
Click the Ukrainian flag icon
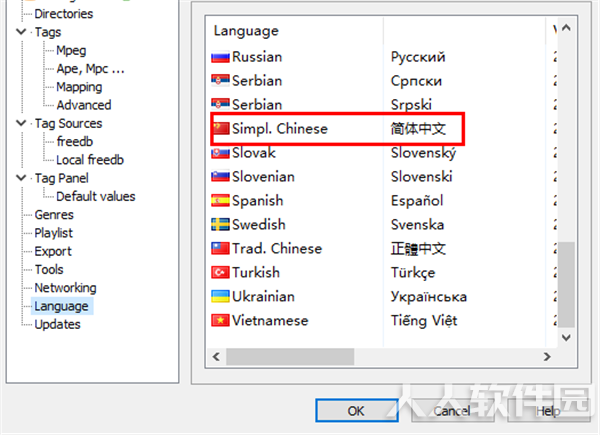pos(220,297)
